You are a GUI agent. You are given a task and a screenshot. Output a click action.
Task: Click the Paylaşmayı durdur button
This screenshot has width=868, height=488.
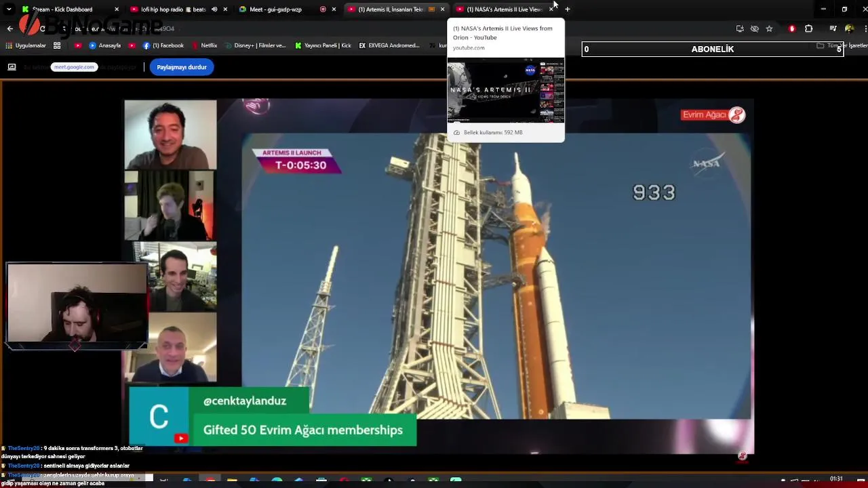pos(182,67)
